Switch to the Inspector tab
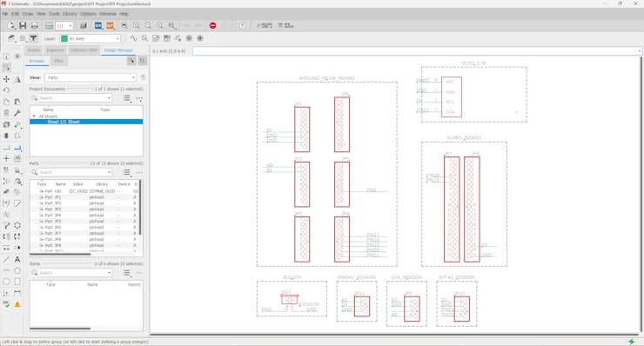644x346 pixels. click(55, 50)
